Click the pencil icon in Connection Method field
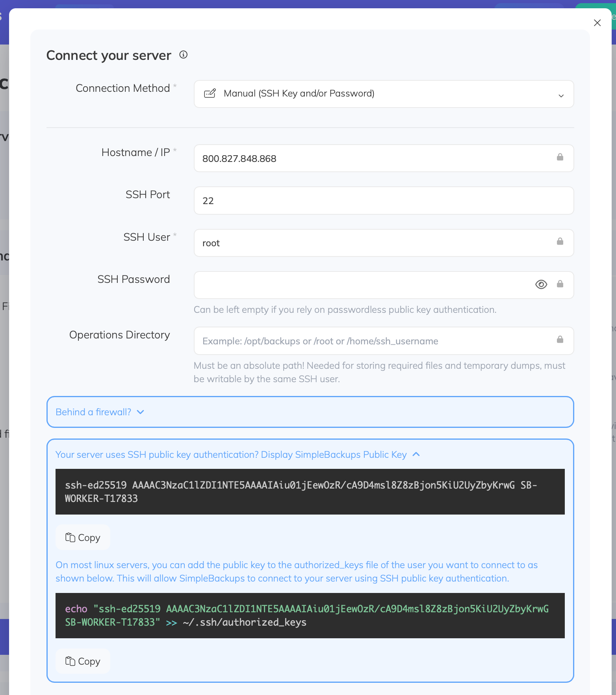Screen dimensions: 616x695 (x=210, y=93)
